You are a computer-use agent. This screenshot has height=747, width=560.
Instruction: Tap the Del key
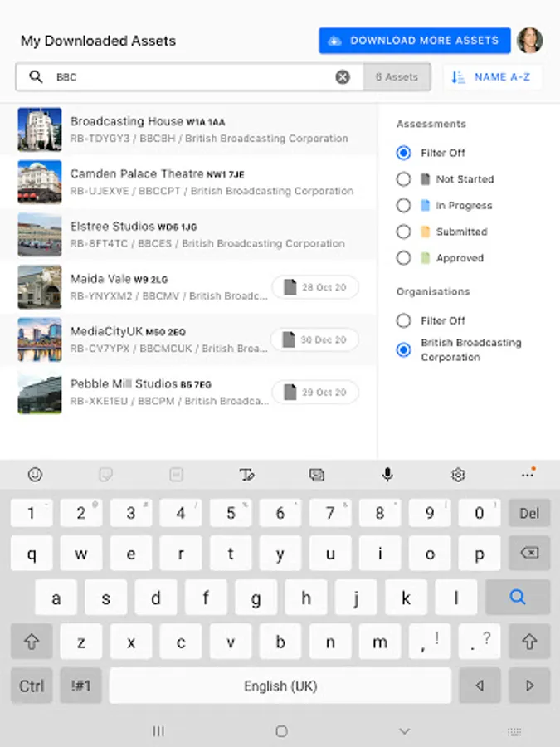(529, 513)
